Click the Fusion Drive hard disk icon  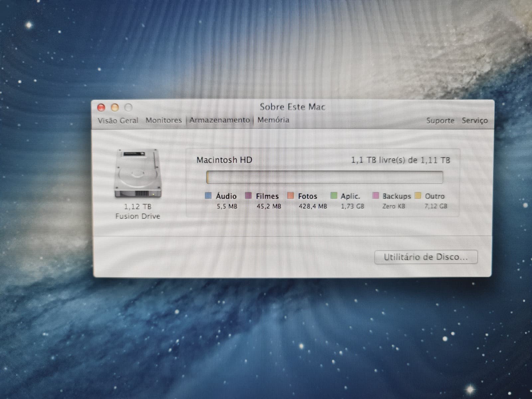[x=138, y=174]
